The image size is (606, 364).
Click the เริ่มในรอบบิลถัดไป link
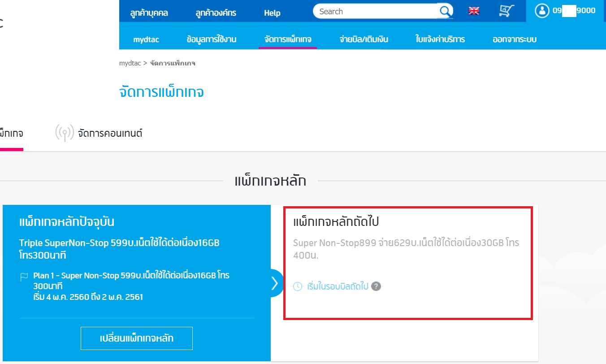338,286
